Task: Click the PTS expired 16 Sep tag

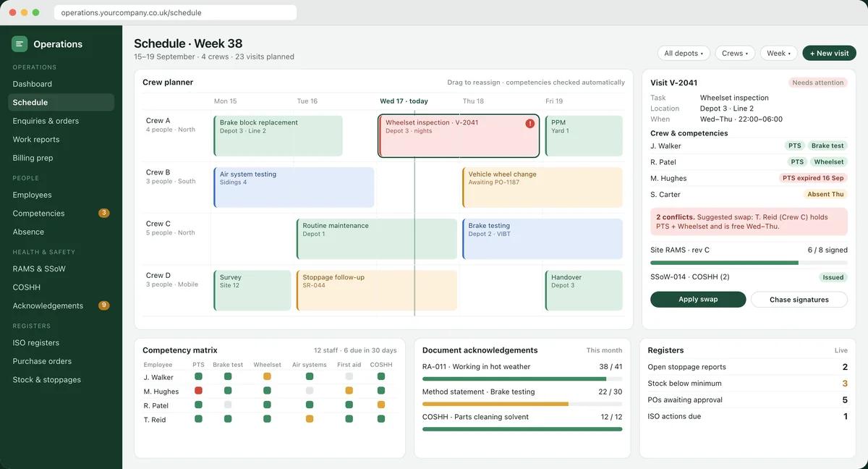Action: (813, 178)
